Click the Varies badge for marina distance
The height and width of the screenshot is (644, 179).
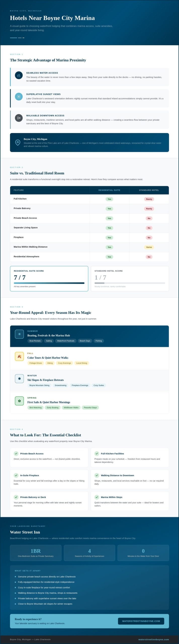[x=149, y=247]
